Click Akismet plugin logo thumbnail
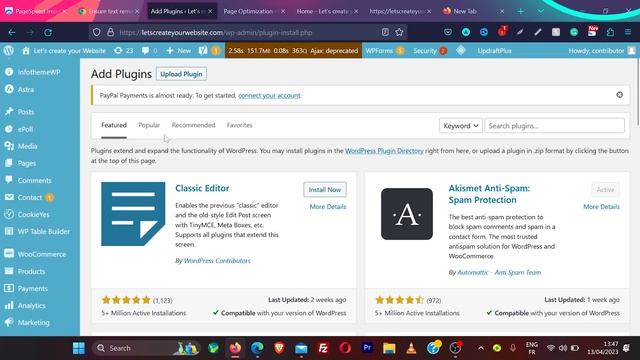Viewport: 640px width, 360px height. pyautogui.click(x=407, y=214)
